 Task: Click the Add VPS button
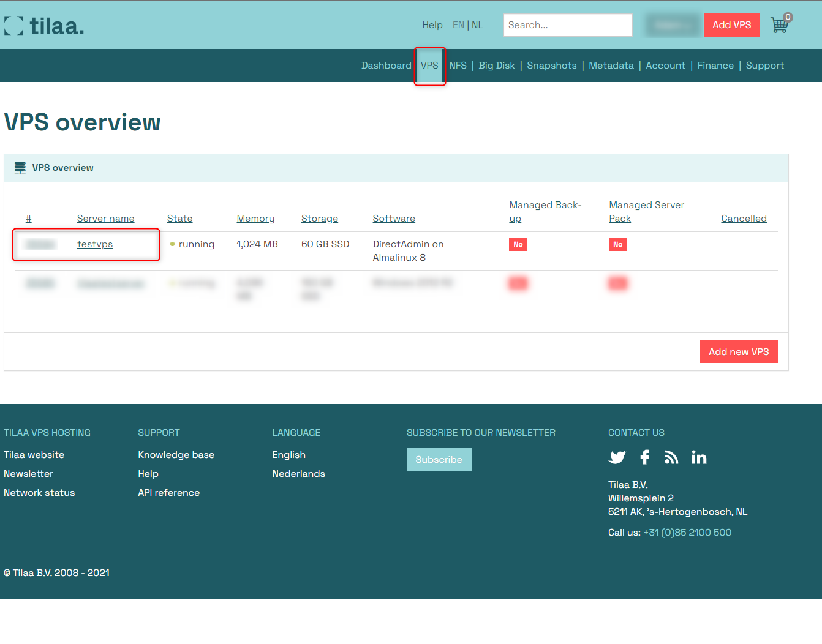point(732,25)
